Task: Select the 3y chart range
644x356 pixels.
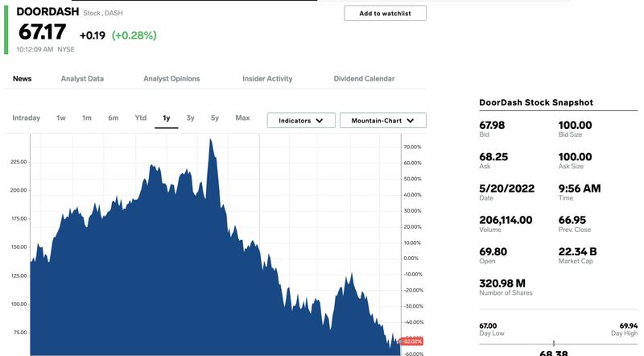Action: pyautogui.click(x=190, y=118)
